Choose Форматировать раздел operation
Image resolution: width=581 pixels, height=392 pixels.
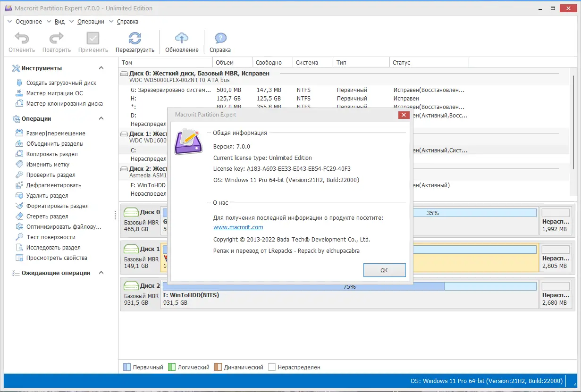(x=58, y=206)
